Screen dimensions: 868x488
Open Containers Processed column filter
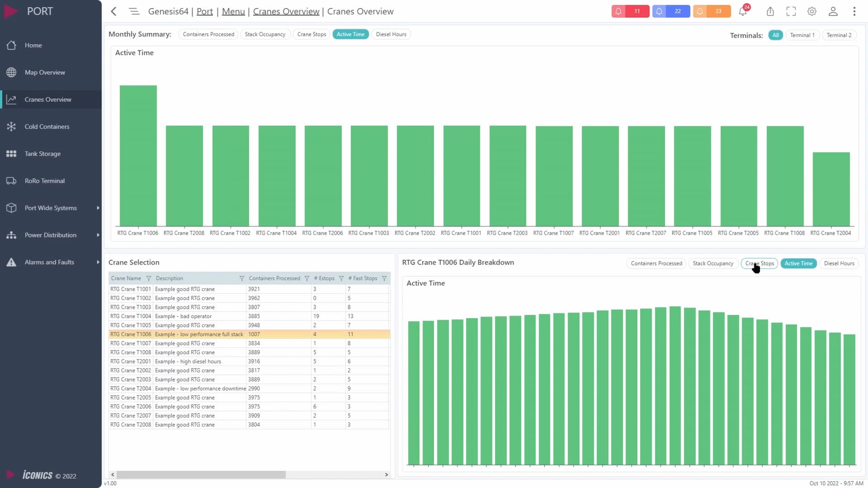click(307, 278)
